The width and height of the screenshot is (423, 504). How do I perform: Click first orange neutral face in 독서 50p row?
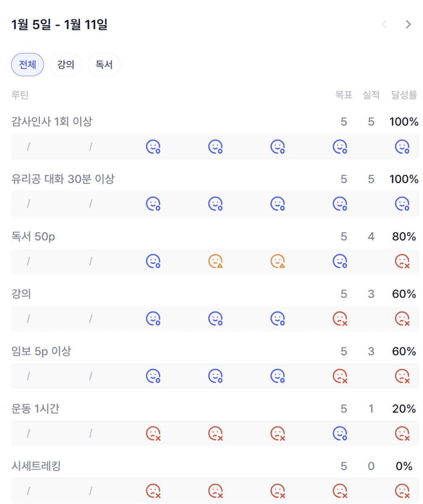pyautogui.click(x=215, y=261)
